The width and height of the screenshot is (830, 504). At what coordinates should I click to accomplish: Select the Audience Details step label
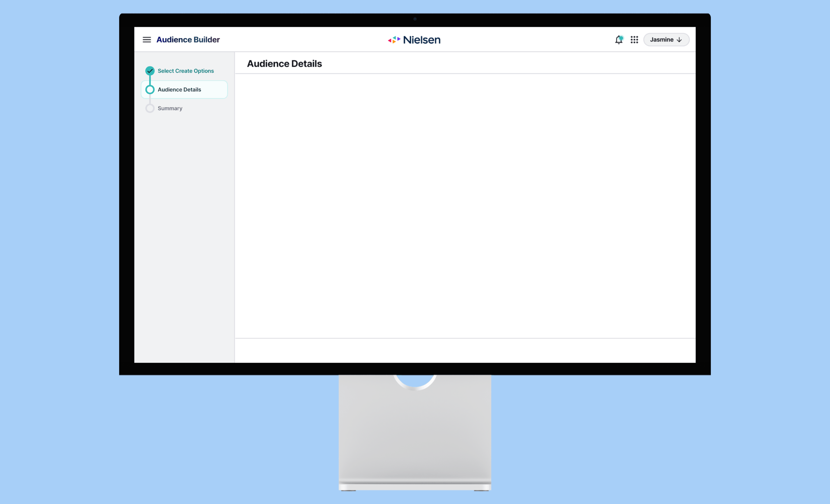[179, 90]
